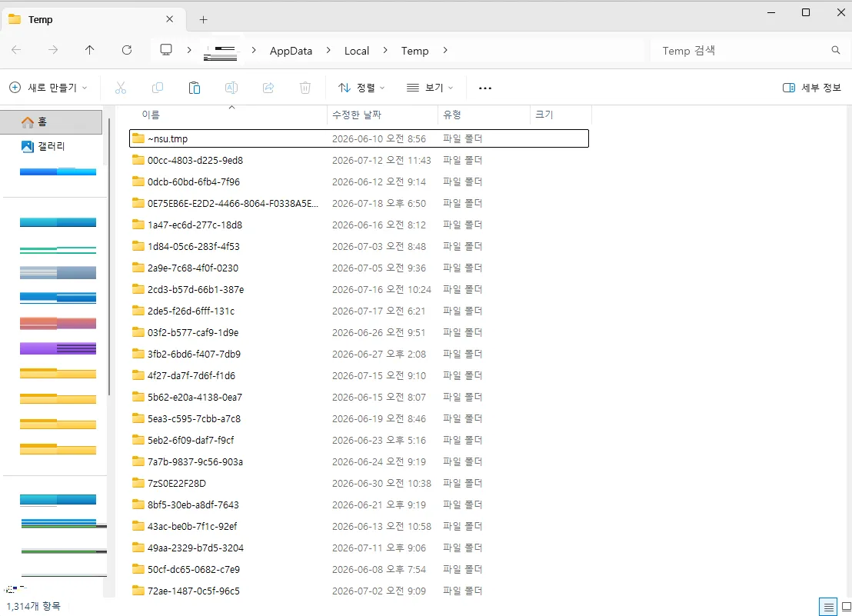Open the See more options ellipsis
The image size is (852, 616).
tap(485, 88)
